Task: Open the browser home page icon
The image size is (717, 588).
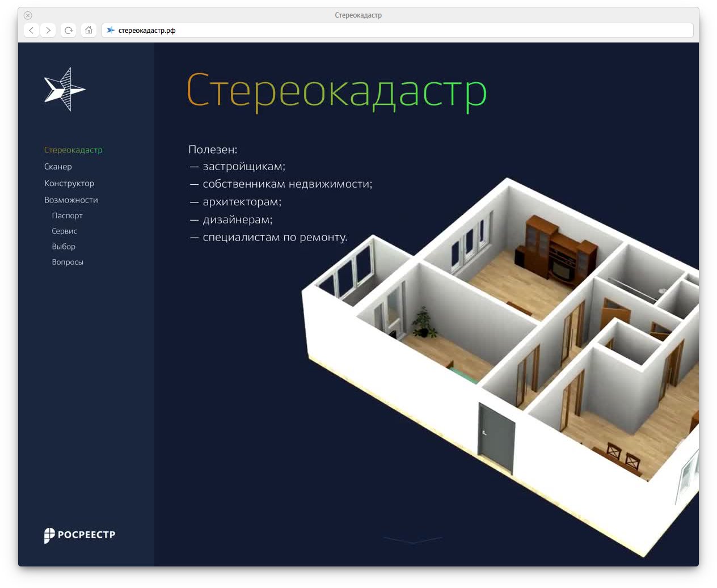Action: pyautogui.click(x=88, y=31)
